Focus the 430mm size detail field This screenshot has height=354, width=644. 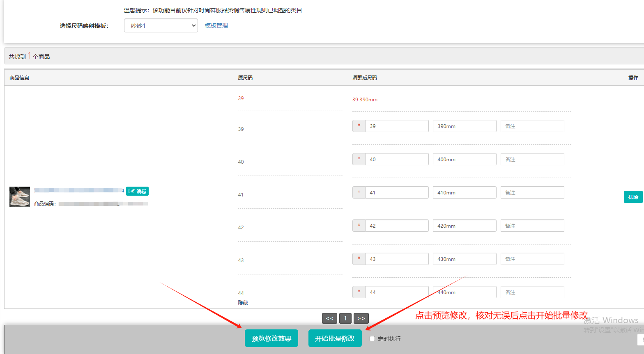pos(464,259)
